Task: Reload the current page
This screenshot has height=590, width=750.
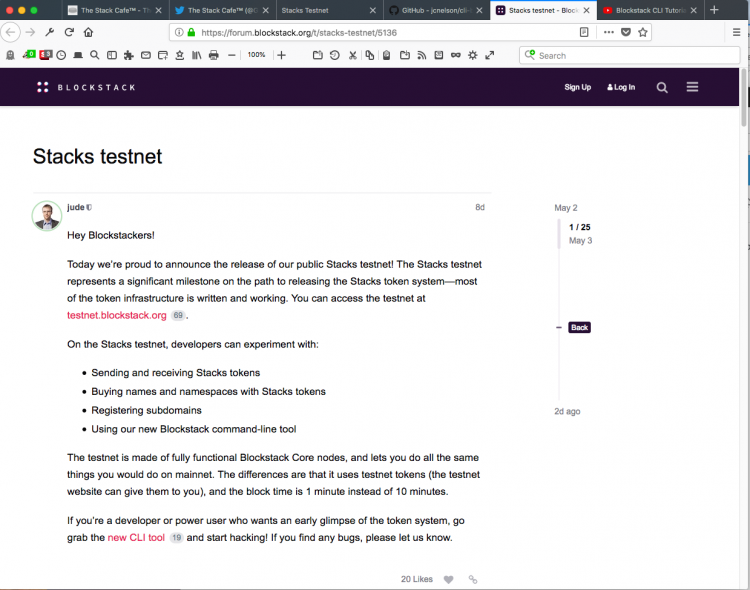Action: (x=69, y=33)
